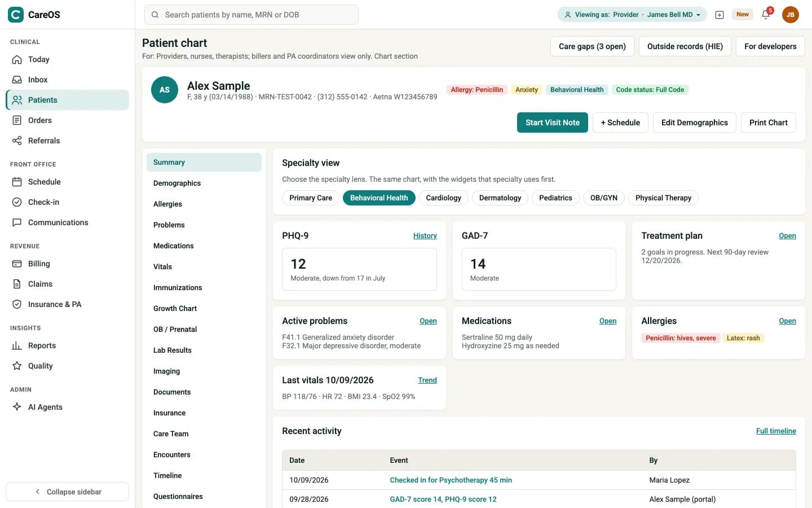Open PHQ-9 History link

(x=425, y=236)
